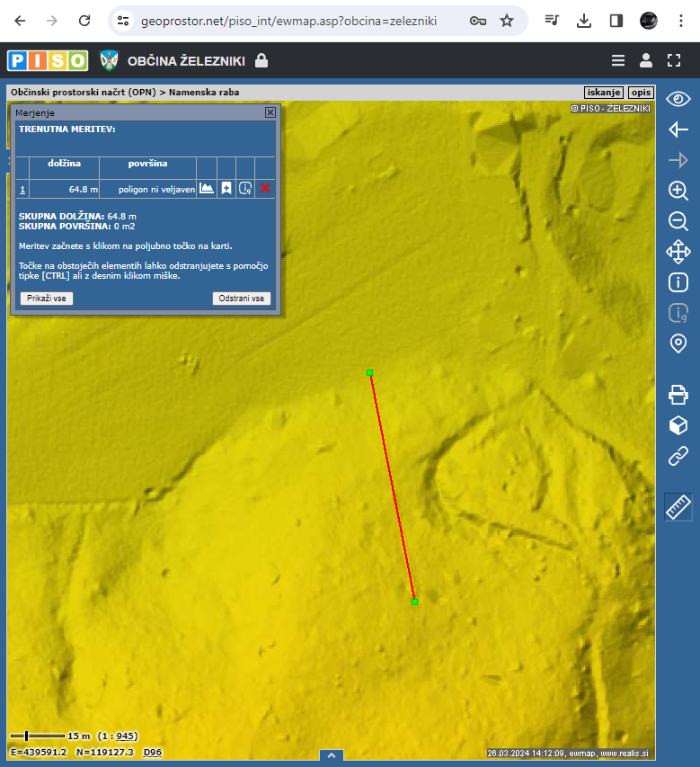Select the location pin tool
The width and height of the screenshot is (700, 767).
(x=678, y=343)
